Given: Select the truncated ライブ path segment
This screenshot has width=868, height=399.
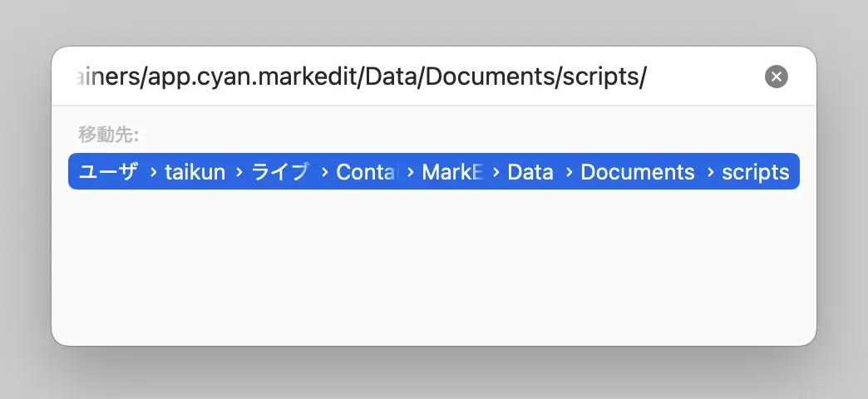Looking at the screenshot, I should [280, 172].
